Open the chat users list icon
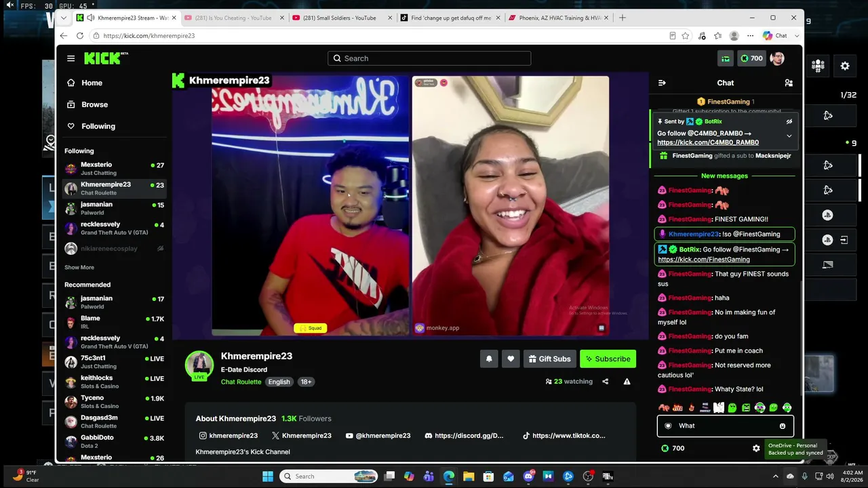 pos(789,83)
